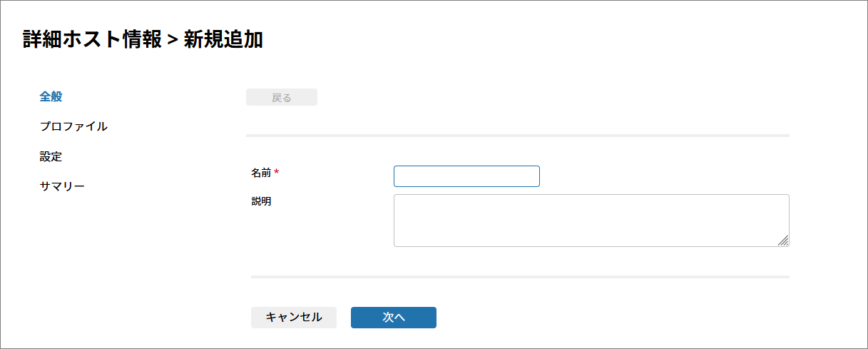Click the blue 次へ button

tap(394, 318)
